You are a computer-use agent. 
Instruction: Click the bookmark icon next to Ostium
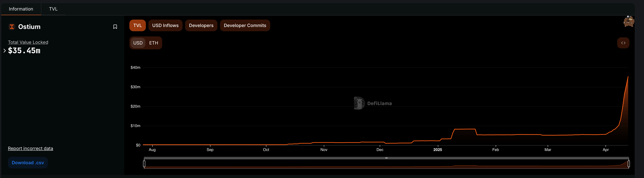(115, 27)
